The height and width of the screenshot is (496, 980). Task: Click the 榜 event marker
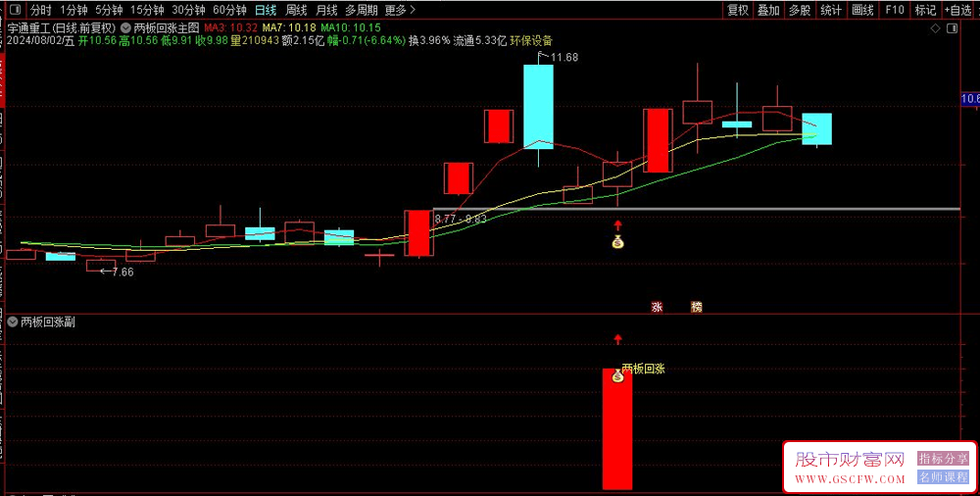point(696,307)
